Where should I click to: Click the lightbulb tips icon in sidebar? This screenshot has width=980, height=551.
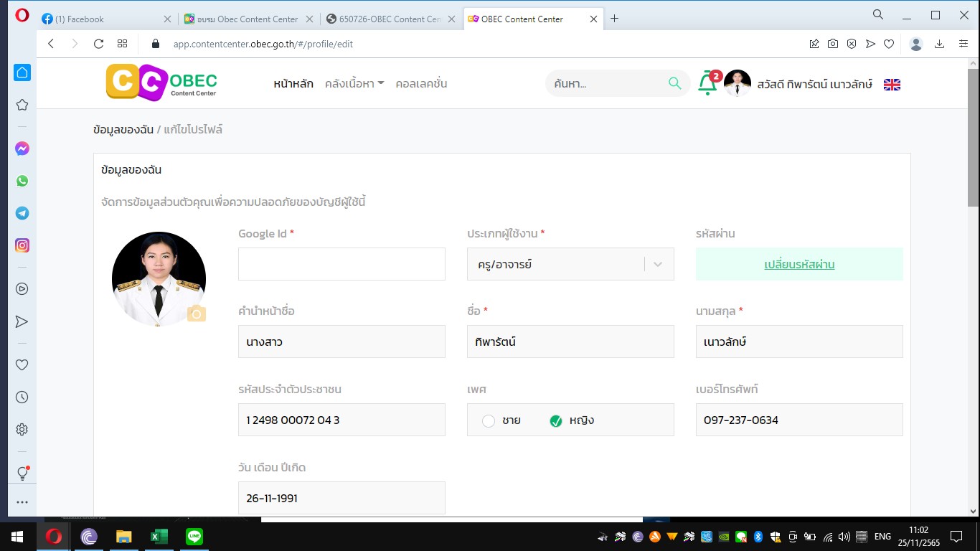[x=22, y=474]
